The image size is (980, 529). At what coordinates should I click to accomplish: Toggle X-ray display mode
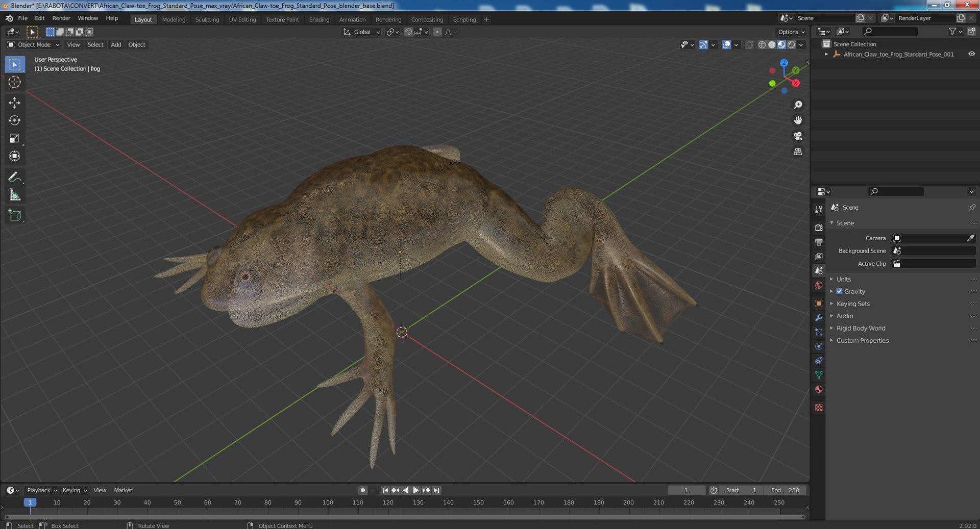[749, 45]
